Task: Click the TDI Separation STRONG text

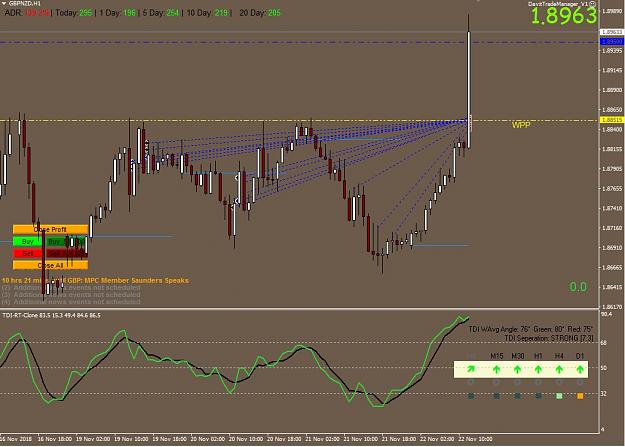Action: pyautogui.click(x=548, y=338)
